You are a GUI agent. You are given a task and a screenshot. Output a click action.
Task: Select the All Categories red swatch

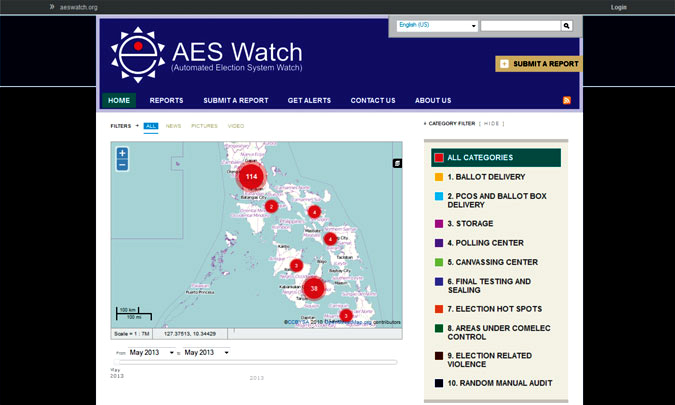[x=439, y=158]
